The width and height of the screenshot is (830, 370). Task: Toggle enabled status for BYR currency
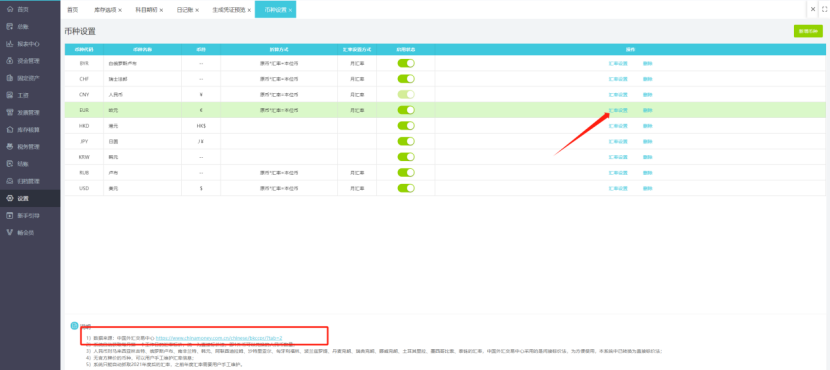point(406,63)
